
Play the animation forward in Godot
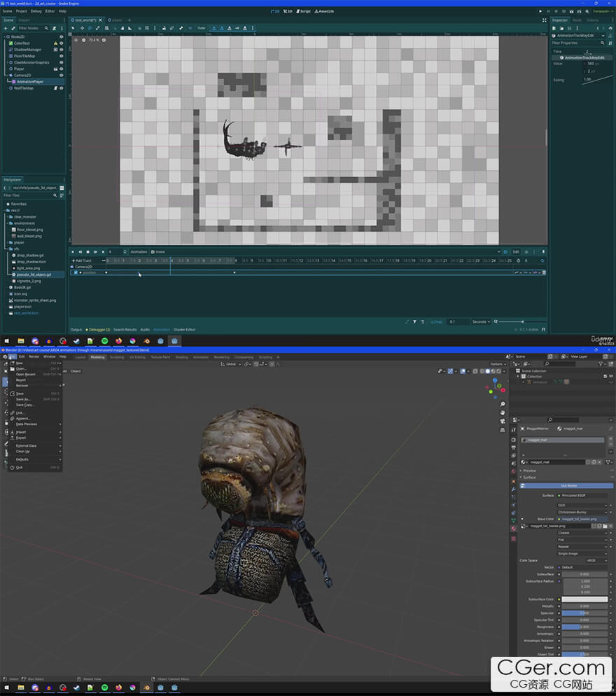103,251
